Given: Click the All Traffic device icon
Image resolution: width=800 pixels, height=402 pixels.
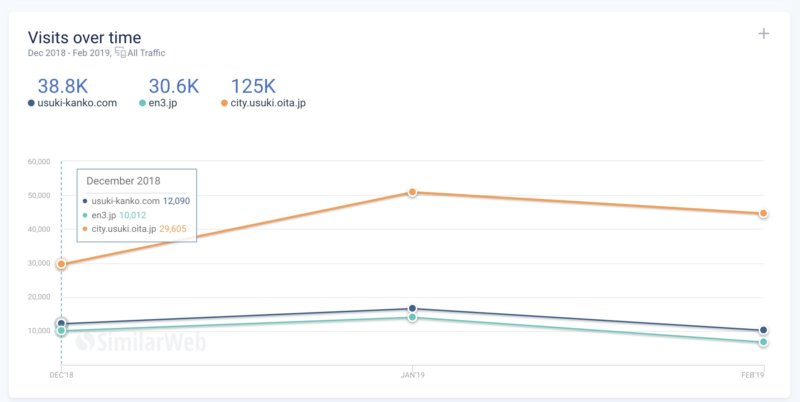Looking at the screenshot, I should 120,51.
